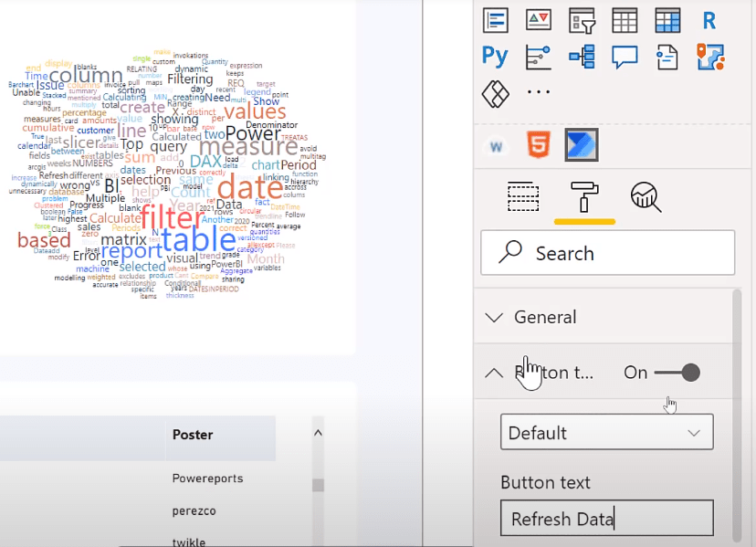Click the word 'measure' in cloud
Image resolution: width=756 pixels, height=547 pixels.
point(248,146)
